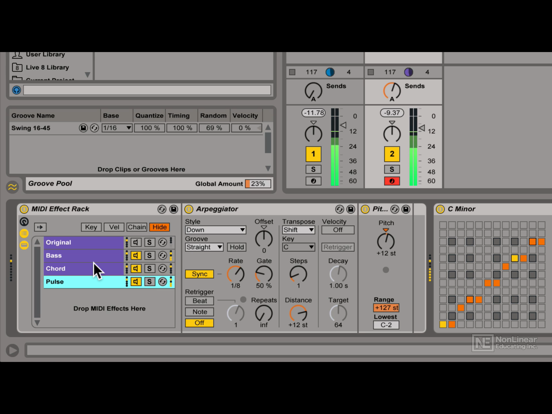This screenshot has width=552, height=414.
Task: Click the preview headphone icon in browser
Action: pos(17,90)
